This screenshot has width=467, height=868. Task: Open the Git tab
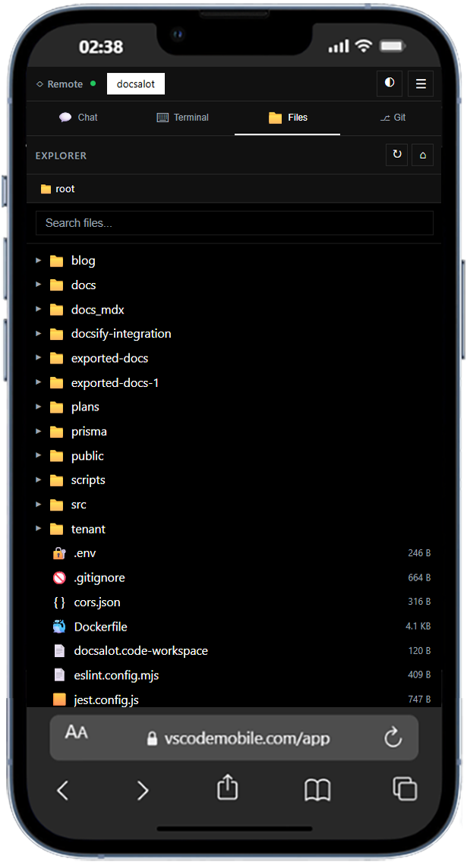point(393,118)
